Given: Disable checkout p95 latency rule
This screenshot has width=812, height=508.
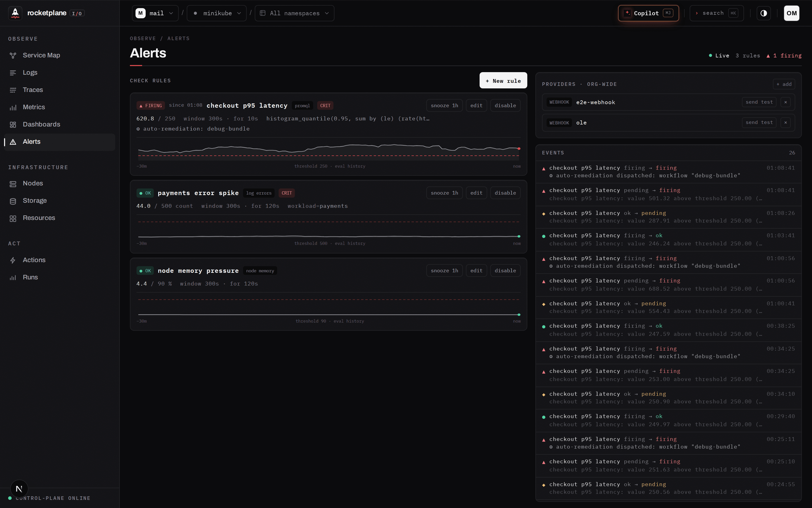Looking at the screenshot, I should 505,105.
